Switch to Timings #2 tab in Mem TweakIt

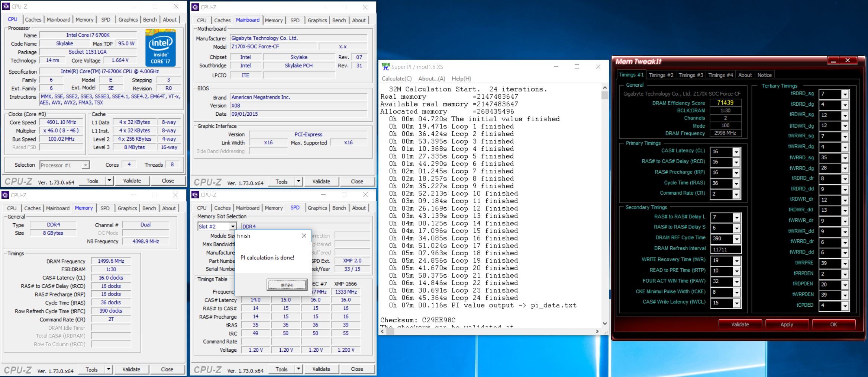click(x=661, y=75)
